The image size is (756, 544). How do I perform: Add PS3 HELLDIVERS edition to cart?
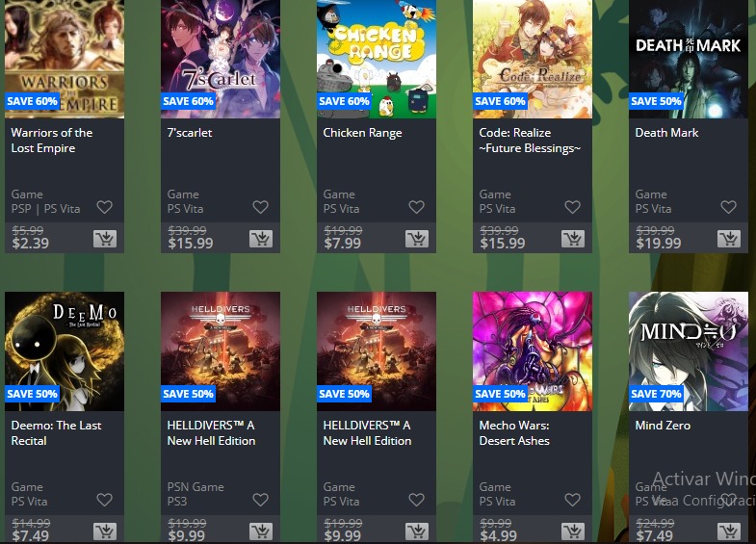coord(261,531)
